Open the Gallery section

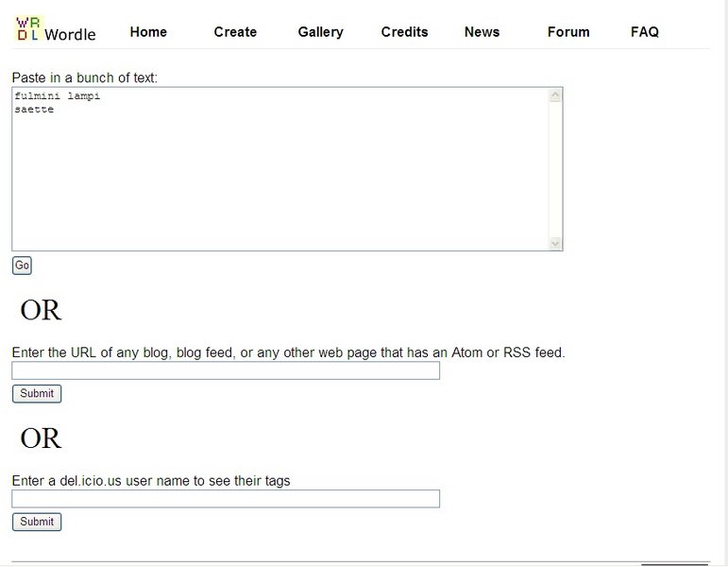(320, 32)
